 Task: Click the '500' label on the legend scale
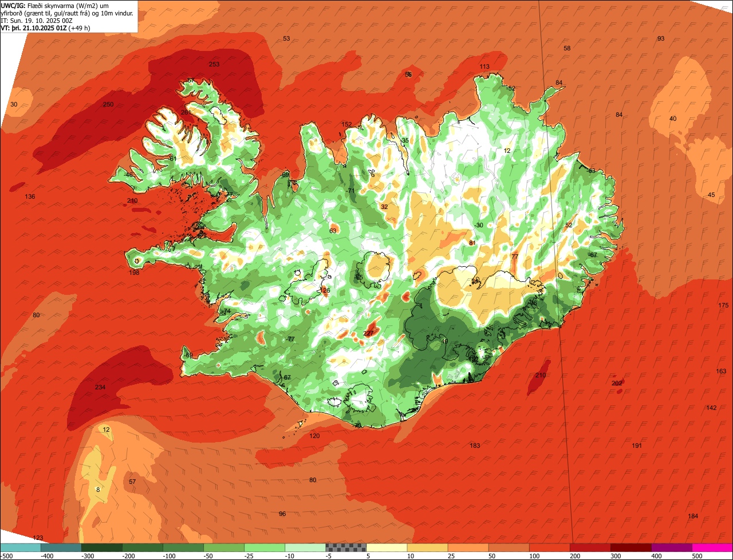click(x=697, y=556)
